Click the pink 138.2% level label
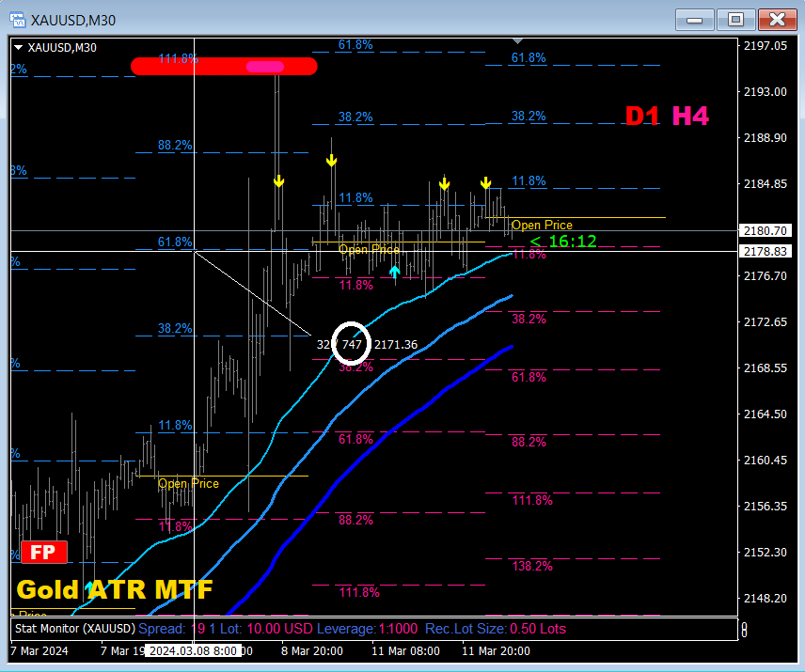Image resolution: width=805 pixels, height=672 pixels. (x=532, y=567)
